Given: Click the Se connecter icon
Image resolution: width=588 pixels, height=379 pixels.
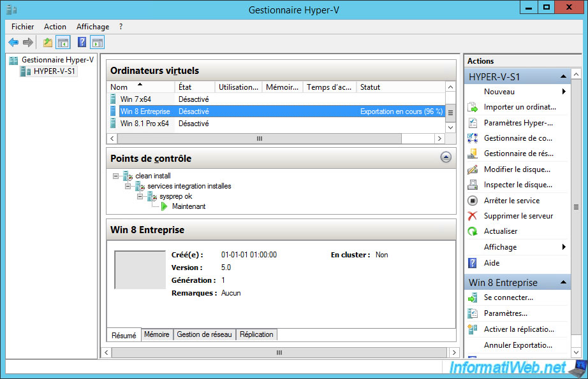Looking at the screenshot, I should (x=473, y=297).
